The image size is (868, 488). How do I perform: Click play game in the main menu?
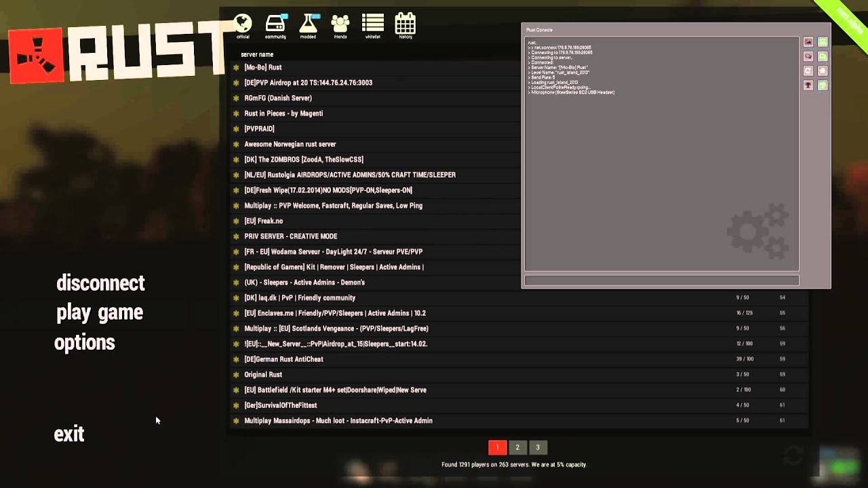coord(100,313)
